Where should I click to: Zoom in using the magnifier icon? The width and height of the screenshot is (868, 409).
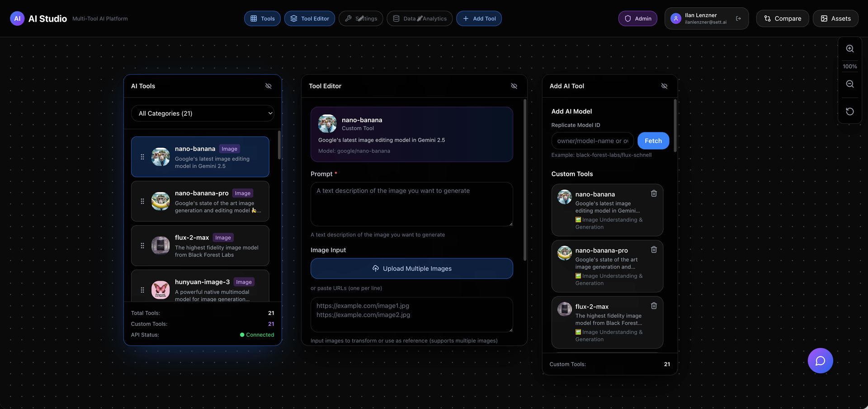coord(849,48)
